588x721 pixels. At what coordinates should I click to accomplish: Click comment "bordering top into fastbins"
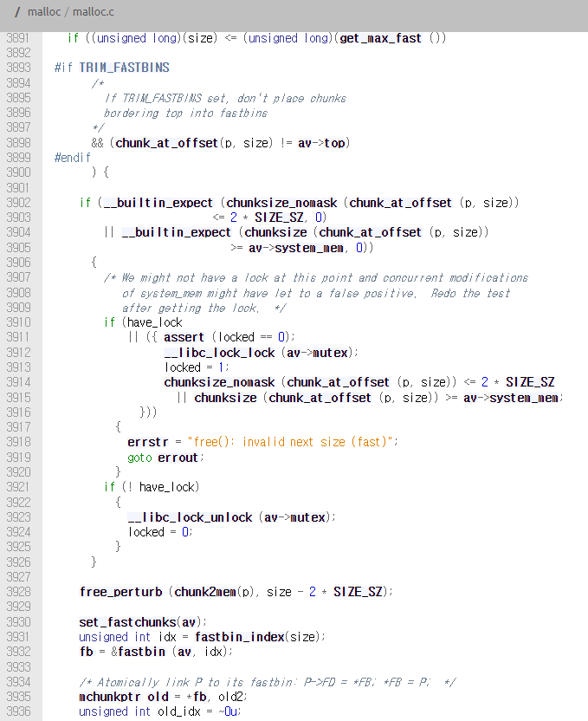point(185,114)
